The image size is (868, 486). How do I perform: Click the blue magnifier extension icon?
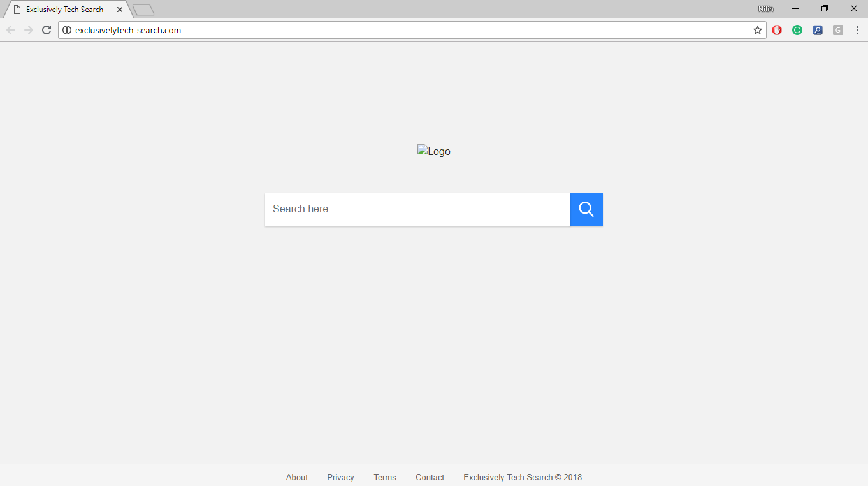[818, 29]
